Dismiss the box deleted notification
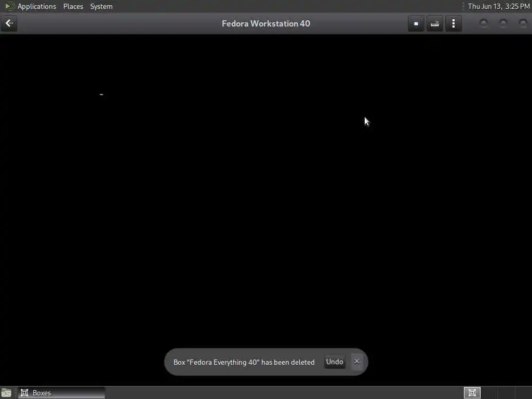 coord(357,362)
